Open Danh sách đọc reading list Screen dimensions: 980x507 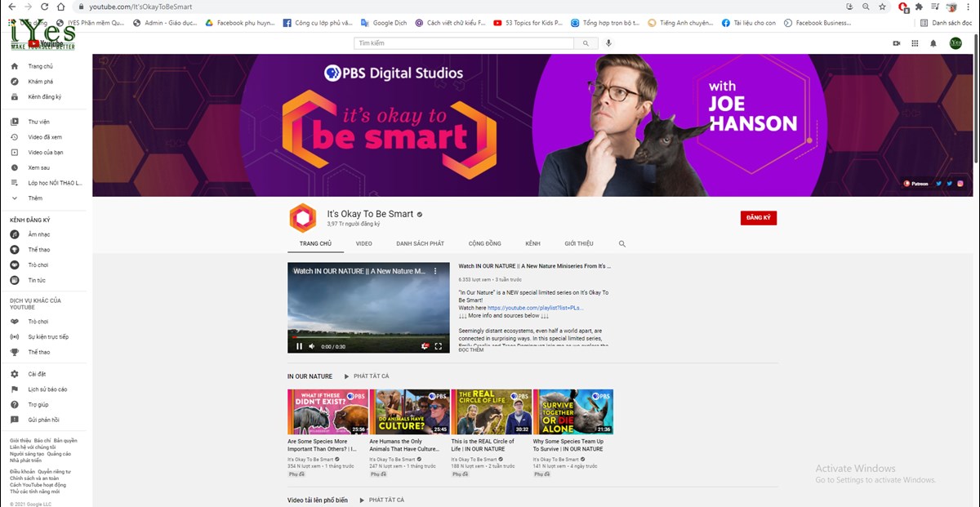946,23
